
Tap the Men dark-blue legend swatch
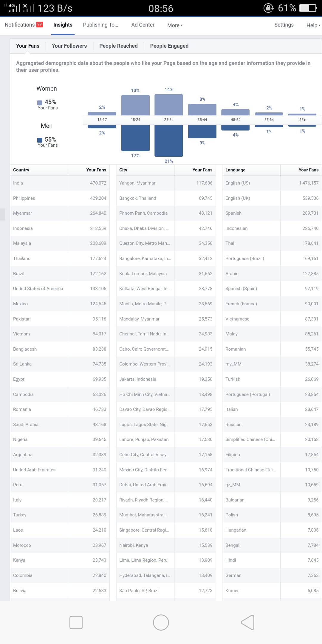(x=40, y=140)
